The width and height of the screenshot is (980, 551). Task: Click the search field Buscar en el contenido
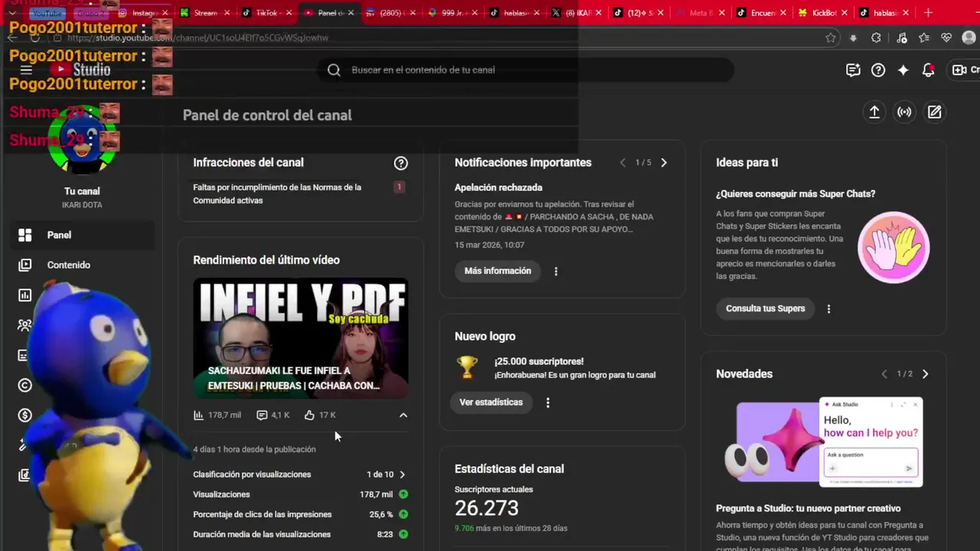coord(526,70)
